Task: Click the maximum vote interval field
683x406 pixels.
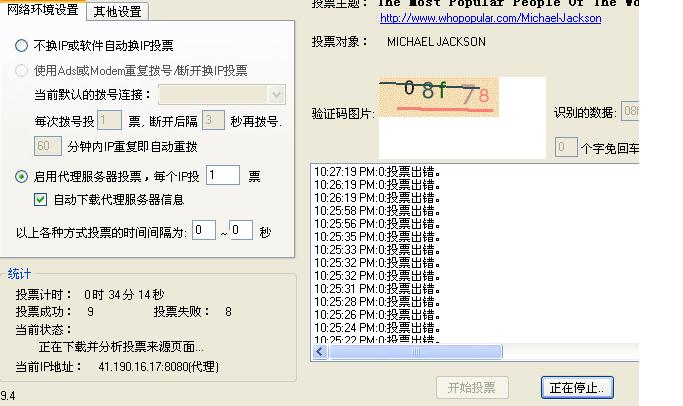Action: click(240, 230)
